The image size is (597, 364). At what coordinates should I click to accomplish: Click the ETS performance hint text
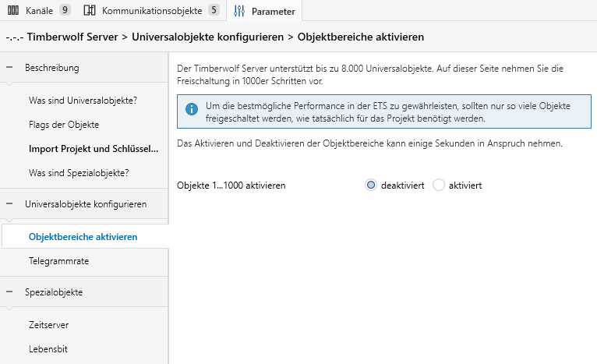point(388,112)
